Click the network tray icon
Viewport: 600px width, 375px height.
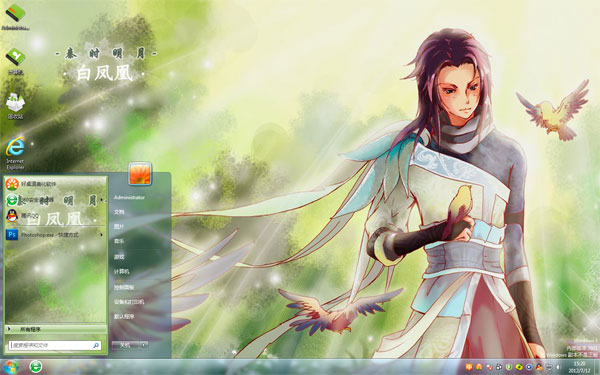point(549,367)
